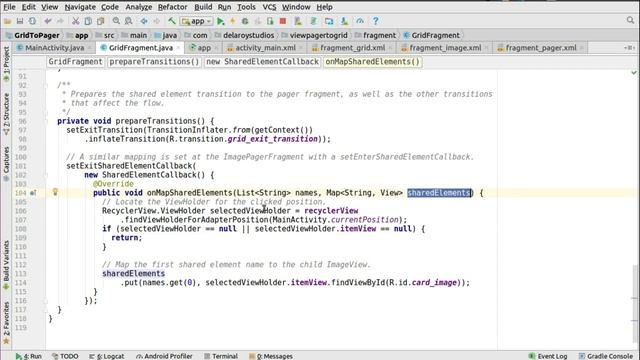
Task: Toggle the Terminal tool window
Action: pyautogui.click(x=220, y=356)
